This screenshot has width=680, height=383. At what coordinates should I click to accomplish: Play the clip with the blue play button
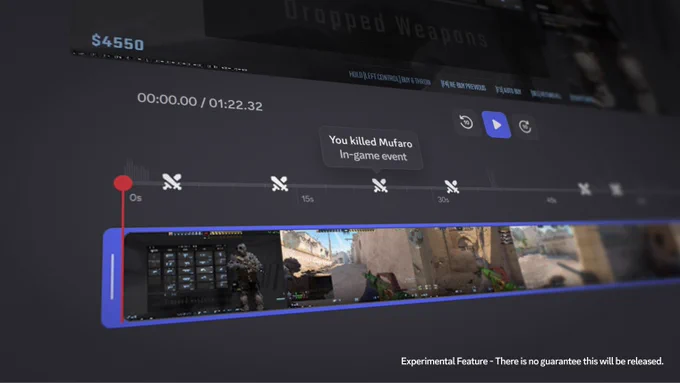(496, 125)
